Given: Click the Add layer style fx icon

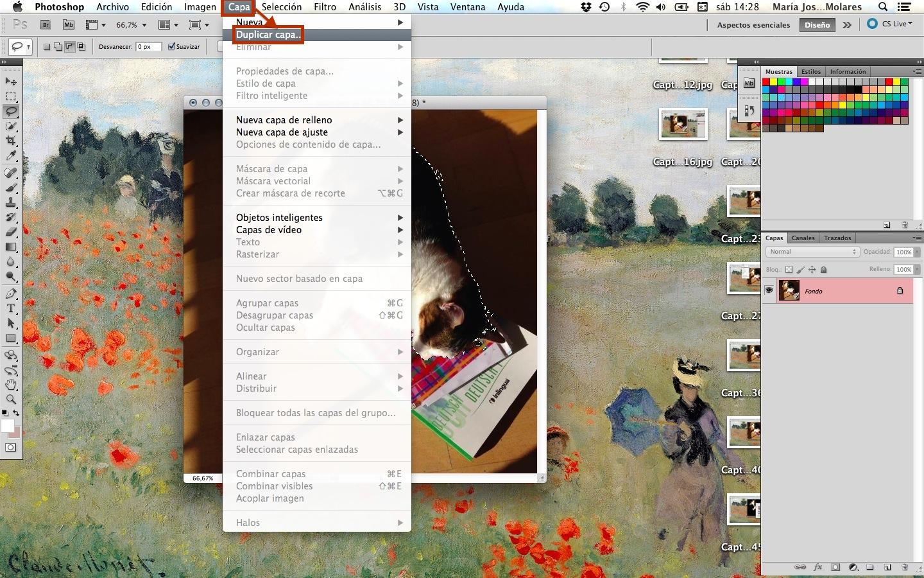Looking at the screenshot, I should pyautogui.click(x=818, y=568).
